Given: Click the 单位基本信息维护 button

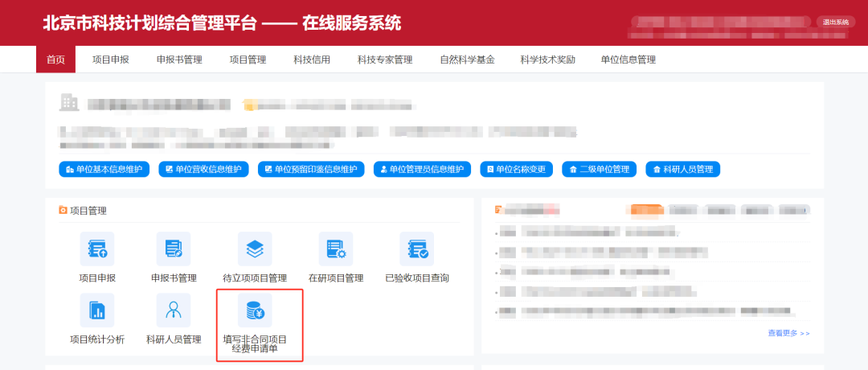Looking at the screenshot, I should pyautogui.click(x=104, y=169).
